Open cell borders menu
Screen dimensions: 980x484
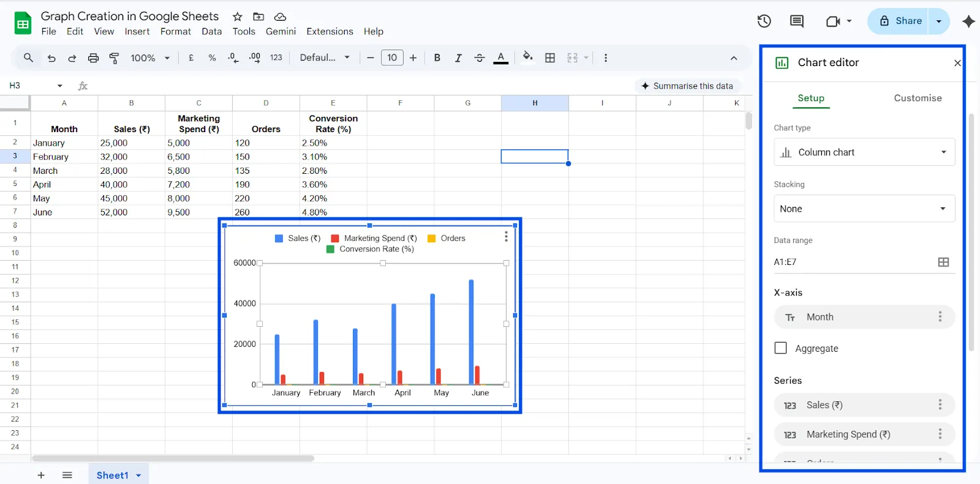pyautogui.click(x=550, y=58)
